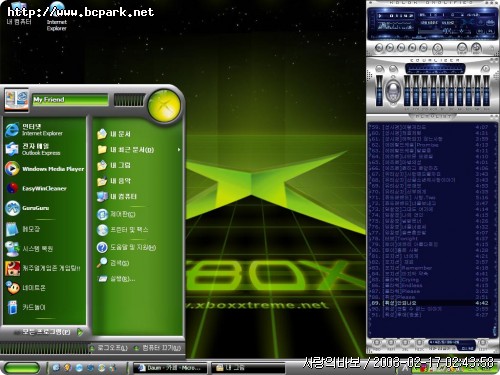Click Winamp stop button
Screen dimensions: 500x375
pyautogui.click(x=412, y=48)
